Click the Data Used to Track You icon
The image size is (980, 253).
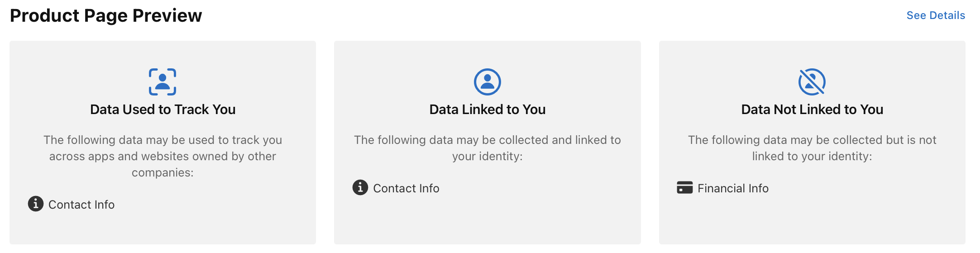(163, 82)
